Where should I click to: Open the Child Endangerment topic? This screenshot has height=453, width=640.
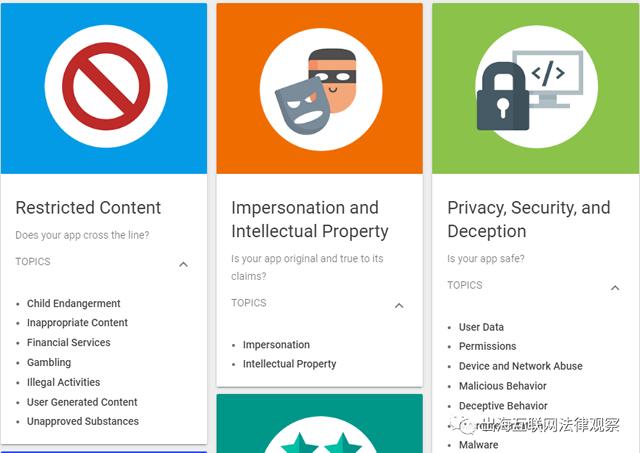tap(74, 303)
